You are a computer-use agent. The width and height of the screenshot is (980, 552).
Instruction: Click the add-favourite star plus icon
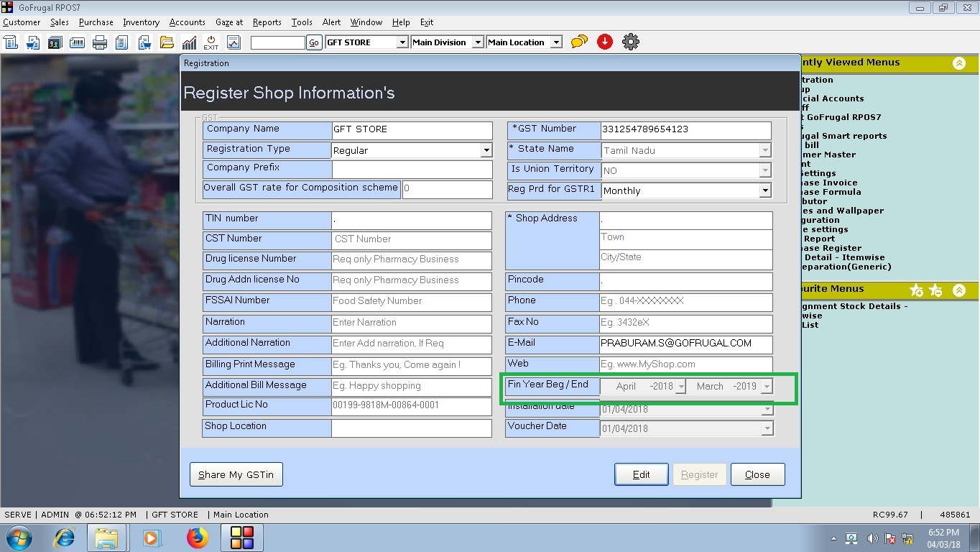[x=916, y=290]
